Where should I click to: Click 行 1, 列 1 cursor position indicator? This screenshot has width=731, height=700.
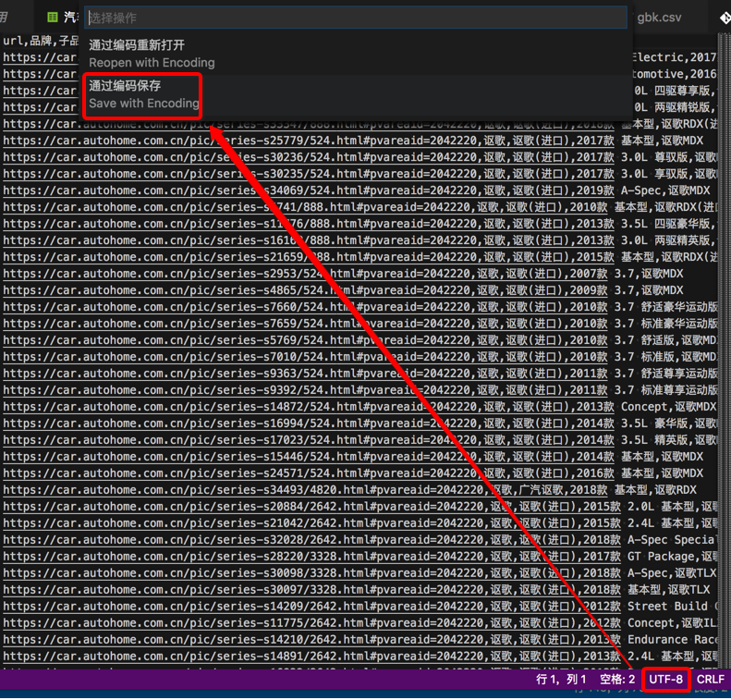[561, 680]
